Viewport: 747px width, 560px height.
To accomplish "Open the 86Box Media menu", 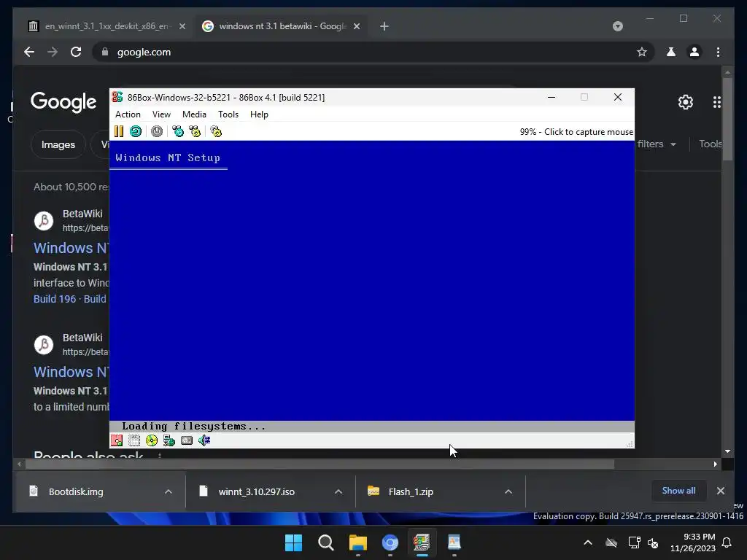I will pyautogui.click(x=194, y=114).
